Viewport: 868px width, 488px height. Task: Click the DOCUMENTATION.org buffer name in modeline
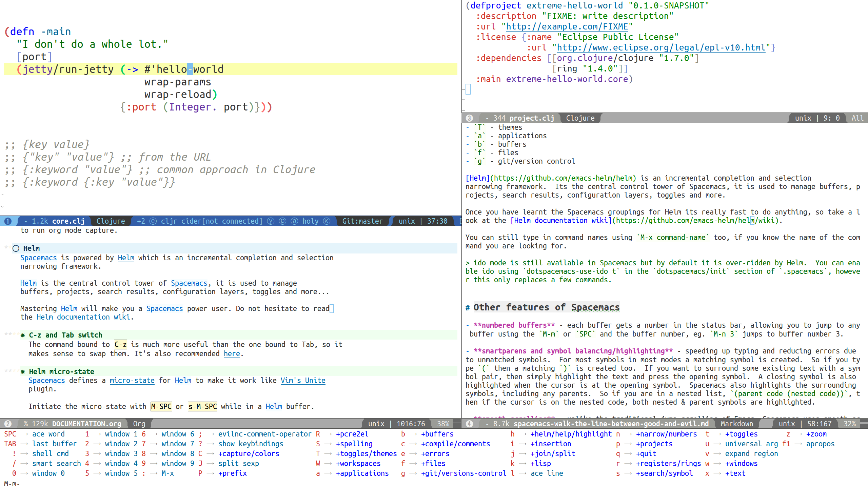[x=86, y=424]
